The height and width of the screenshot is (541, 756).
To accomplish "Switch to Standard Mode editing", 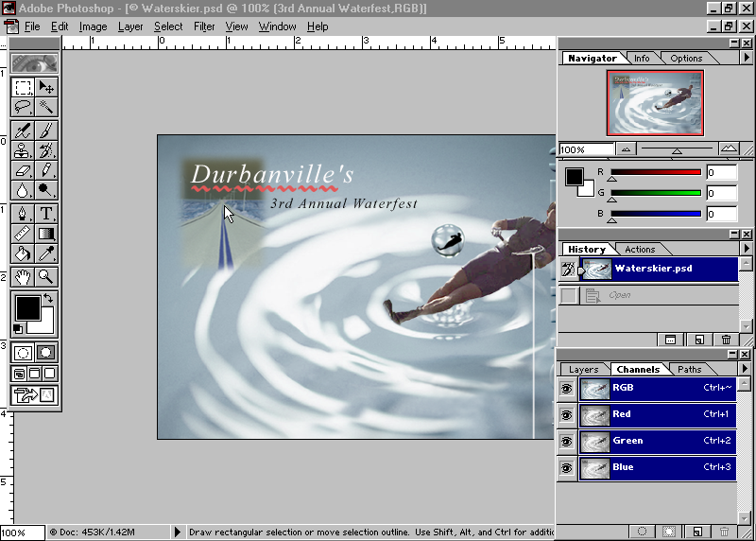I will [x=23, y=353].
